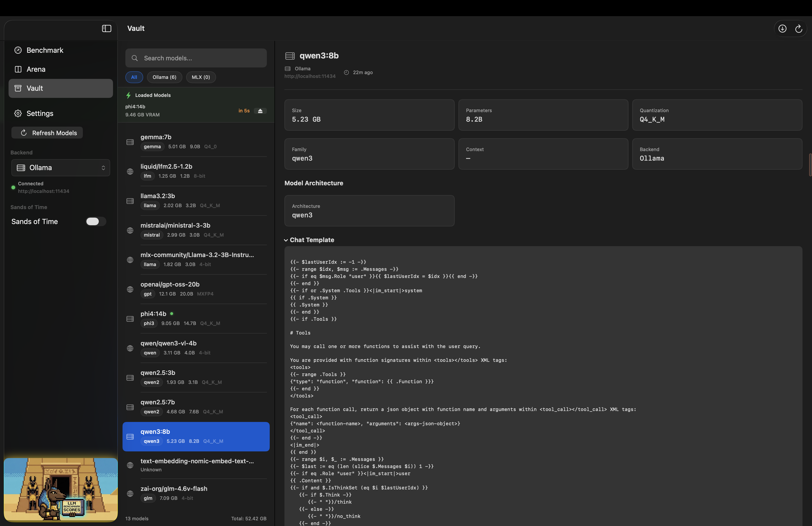Select the phi4:14b model in list
Screen dimensions: 812x526
coord(196,318)
